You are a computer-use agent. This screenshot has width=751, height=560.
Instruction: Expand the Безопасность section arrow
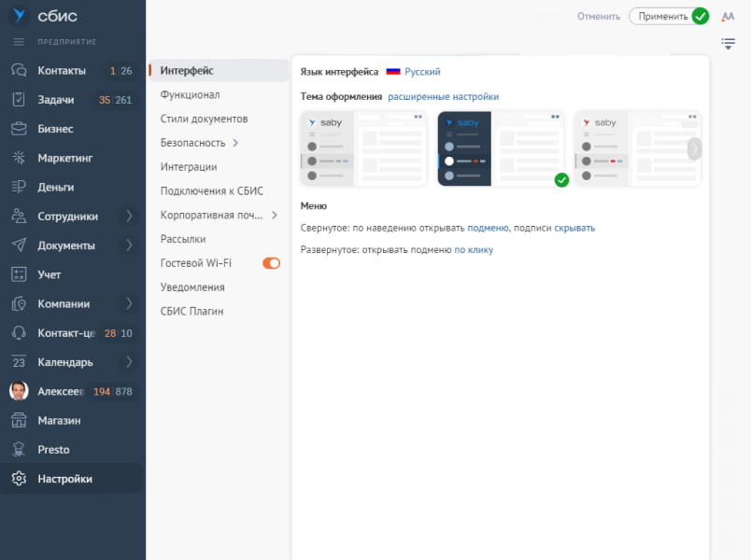[x=235, y=143]
